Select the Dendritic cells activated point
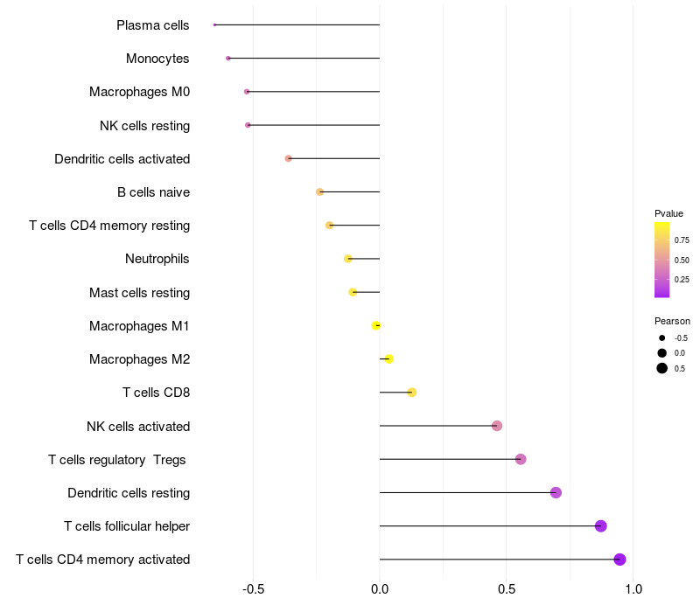 pyautogui.click(x=289, y=159)
